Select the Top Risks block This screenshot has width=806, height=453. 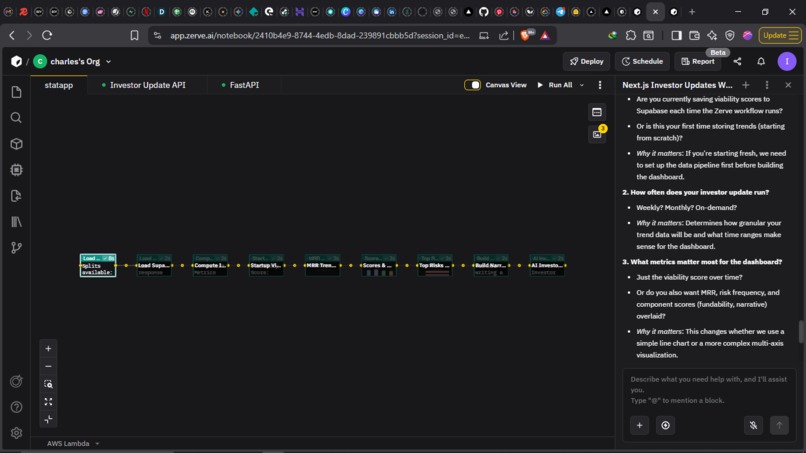click(x=435, y=265)
